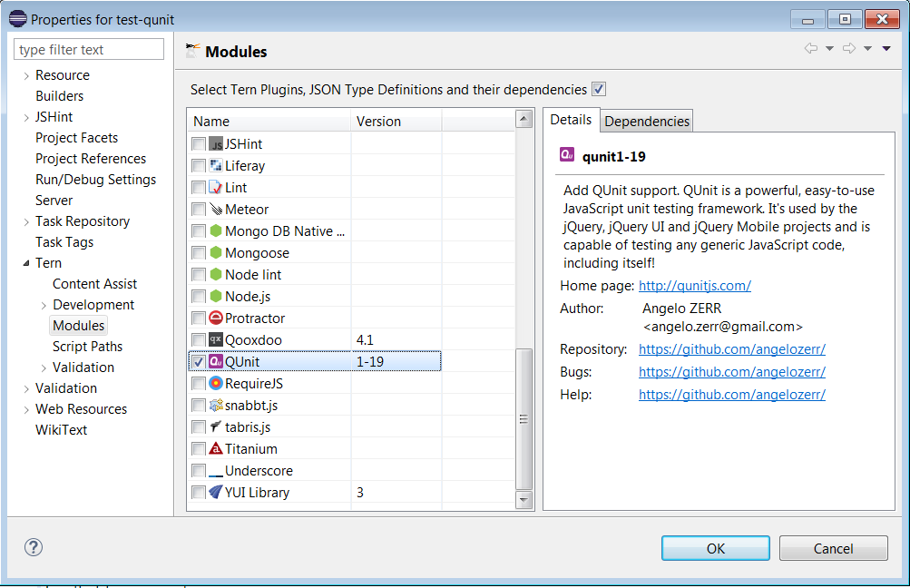Switch to the Dependencies tab
The image size is (910, 588).
click(x=646, y=119)
